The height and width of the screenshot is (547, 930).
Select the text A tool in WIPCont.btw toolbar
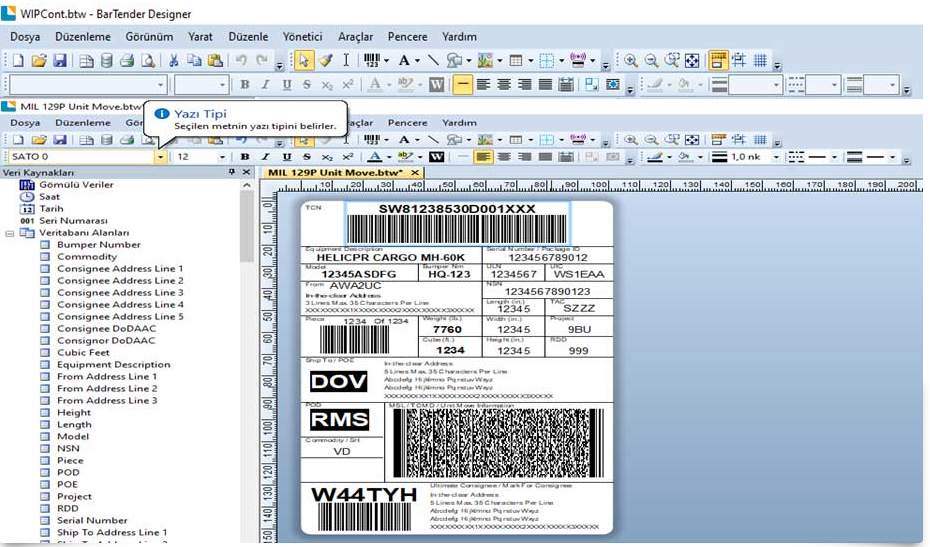point(404,61)
